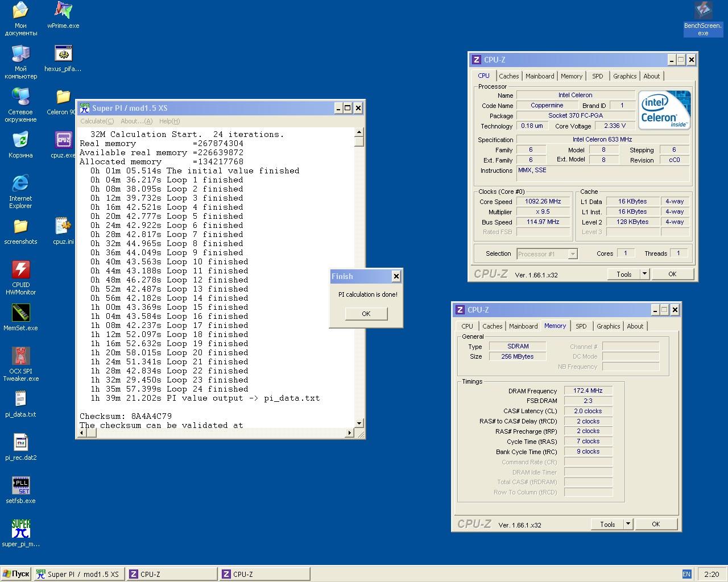The height and width of the screenshot is (582, 728).
Task: Click Super PI title bar icon
Action: pos(84,108)
